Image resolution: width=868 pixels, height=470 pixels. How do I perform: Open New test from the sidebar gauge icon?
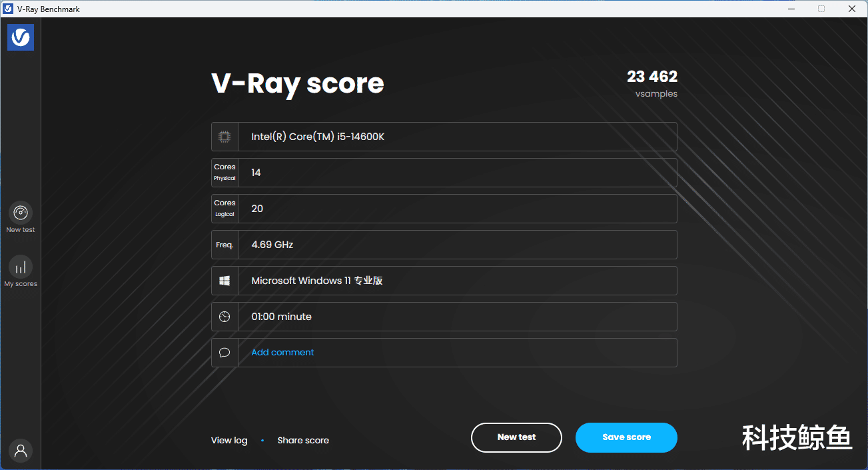point(21,213)
